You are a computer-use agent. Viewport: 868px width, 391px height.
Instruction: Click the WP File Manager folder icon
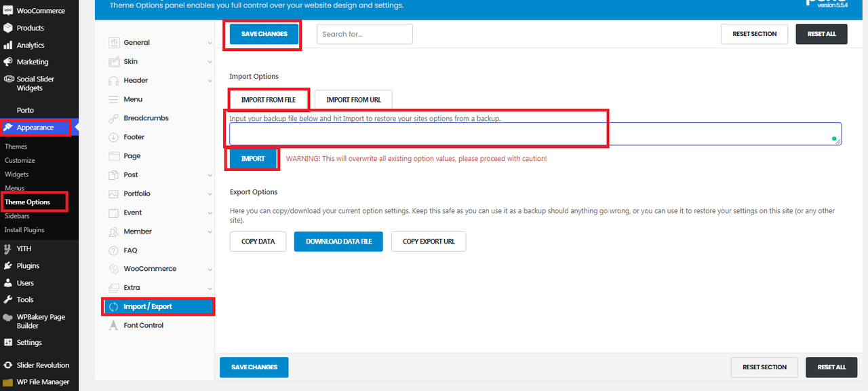tap(8, 382)
